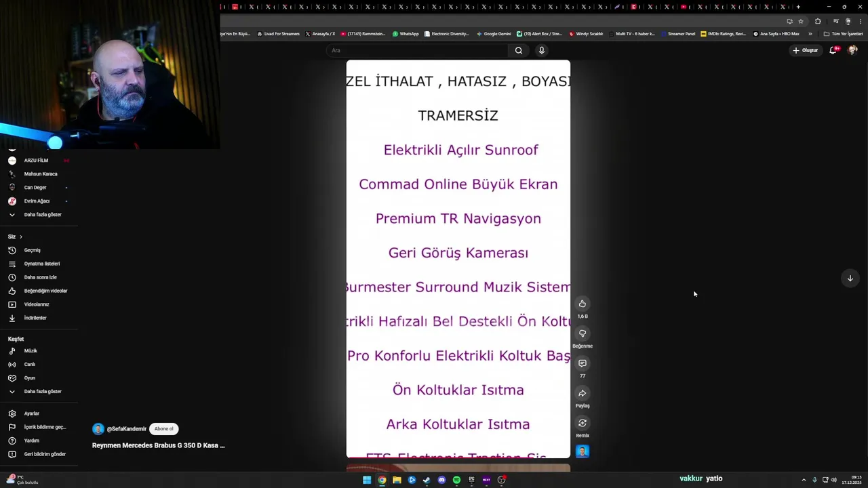Go to the next Short with down arrow
Screen dimensions: 868x488
pyautogui.click(x=850, y=278)
